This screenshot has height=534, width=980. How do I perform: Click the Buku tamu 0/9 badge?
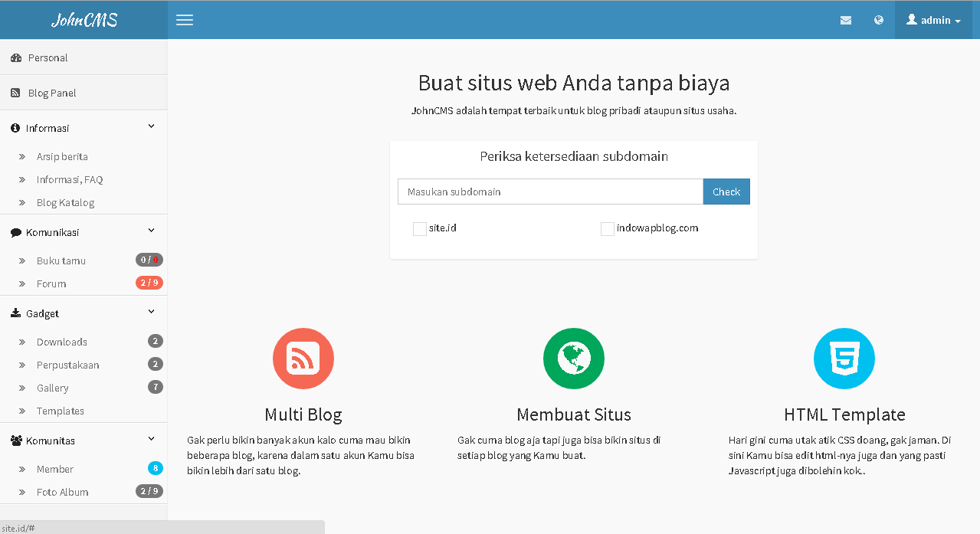(x=149, y=260)
